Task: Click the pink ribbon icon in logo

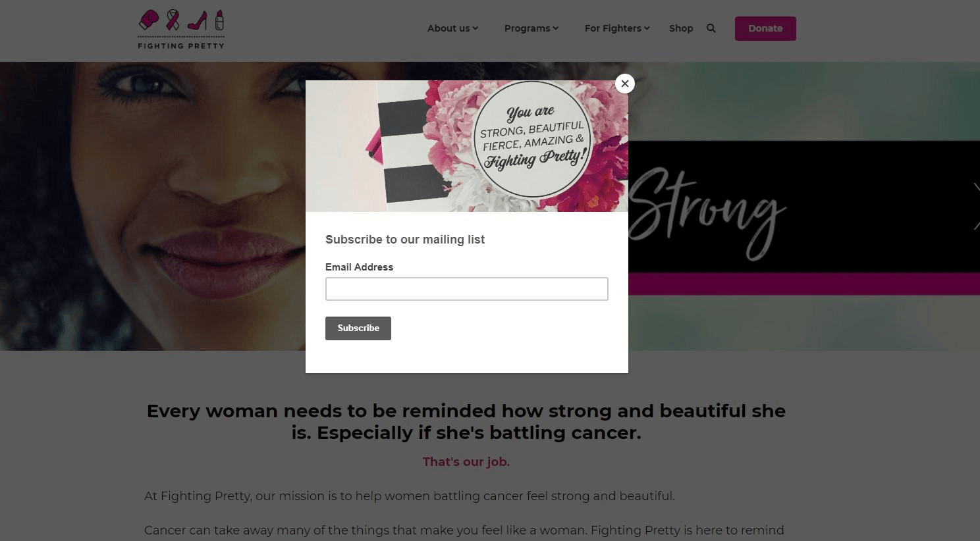Action: pyautogui.click(x=173, y=20)
